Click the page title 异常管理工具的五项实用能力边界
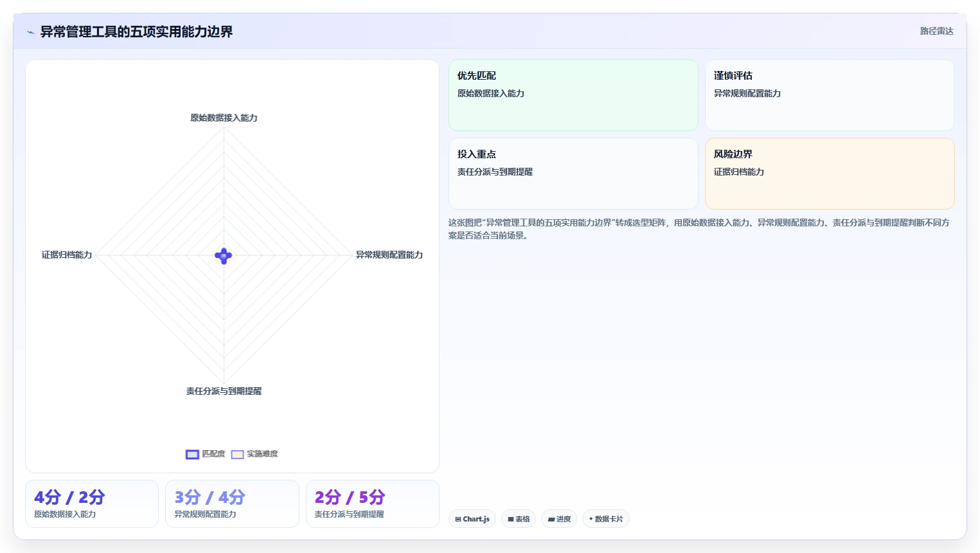980x553 pixels. pos(136,32)
